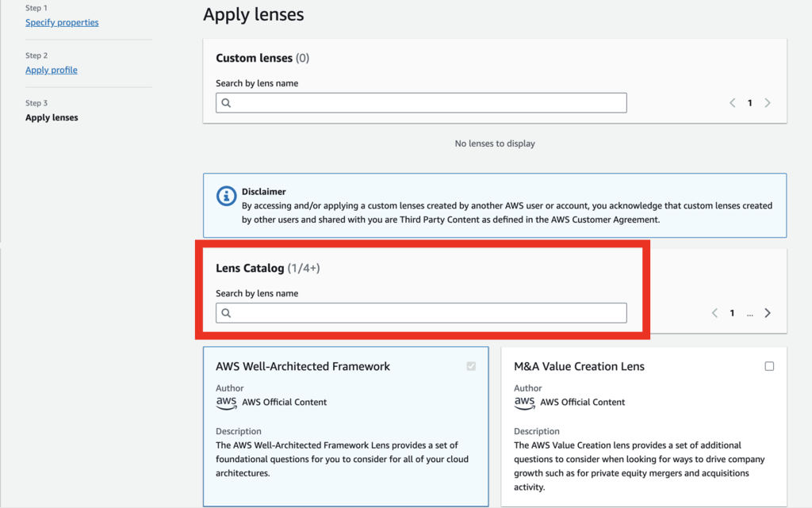The height and width of the screenshot is (508, 812).
Task: Click the magnifier icon in Custom lenses search bar
Action: 226,102
